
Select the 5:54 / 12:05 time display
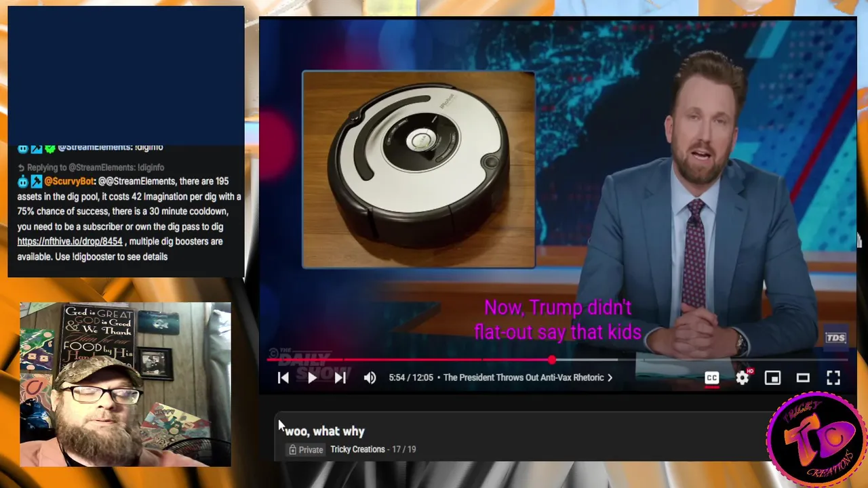[x=411, y=378]
